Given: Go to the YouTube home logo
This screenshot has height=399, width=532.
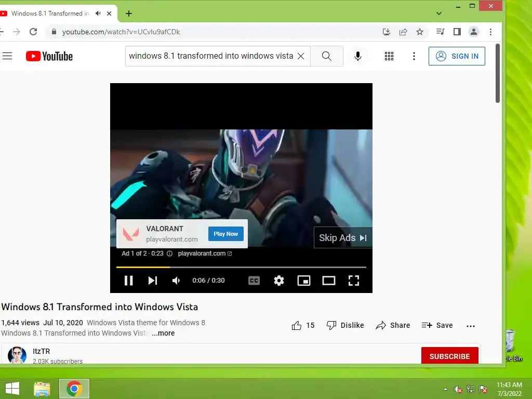Looking at the screenshot, I should pos(49,56).
